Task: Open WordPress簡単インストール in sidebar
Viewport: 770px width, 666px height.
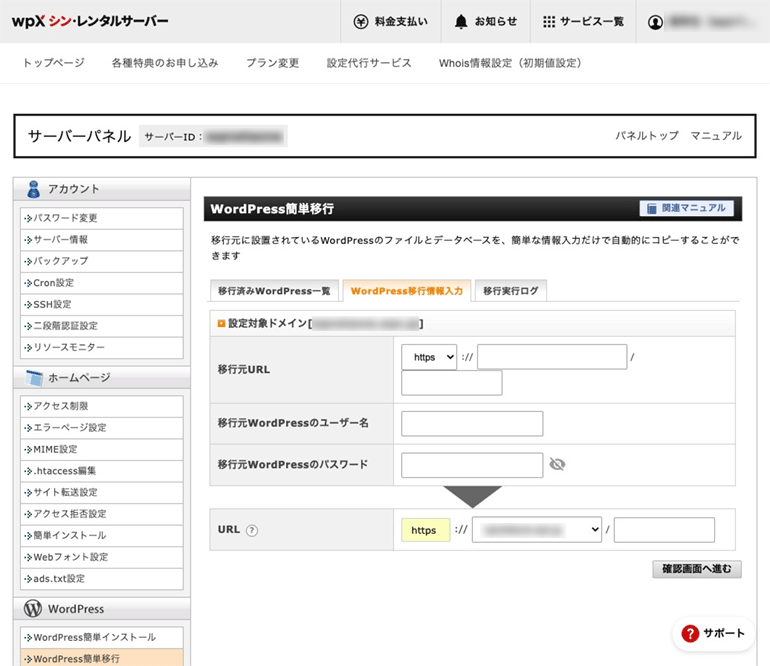Action: [x=102, y=638]
